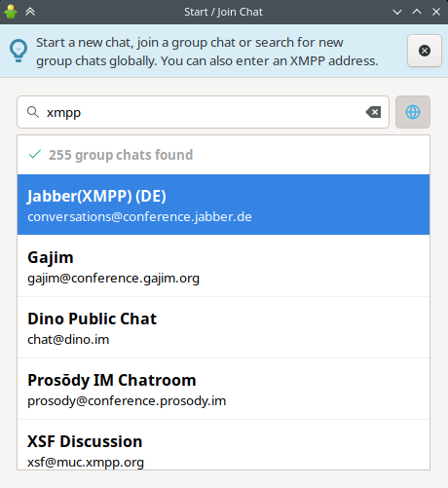Click the 255 group chats found label
448x488 pixels.
pyautogui.click(x=121, y=155)
